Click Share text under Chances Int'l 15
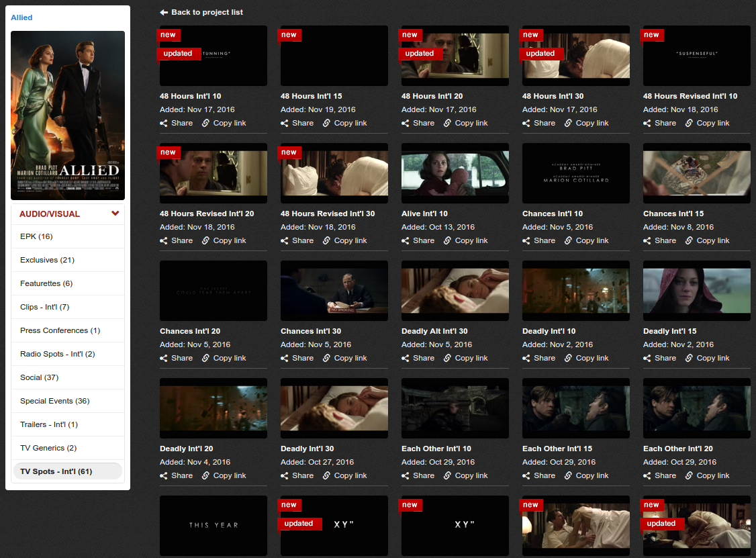 click(x=665, y=240)
